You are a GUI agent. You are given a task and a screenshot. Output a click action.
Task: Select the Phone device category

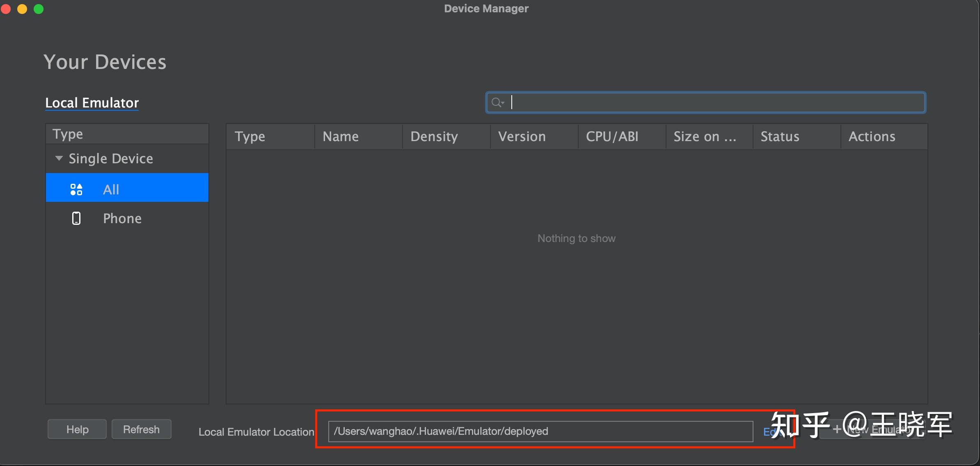click(x=127, y=218)
